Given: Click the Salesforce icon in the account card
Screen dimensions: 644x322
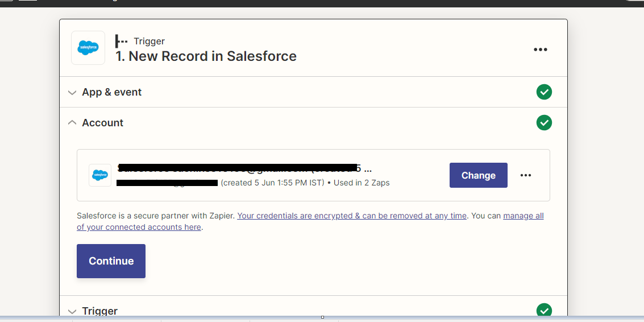Looking at the screenshot, I should tap(100, 175).
